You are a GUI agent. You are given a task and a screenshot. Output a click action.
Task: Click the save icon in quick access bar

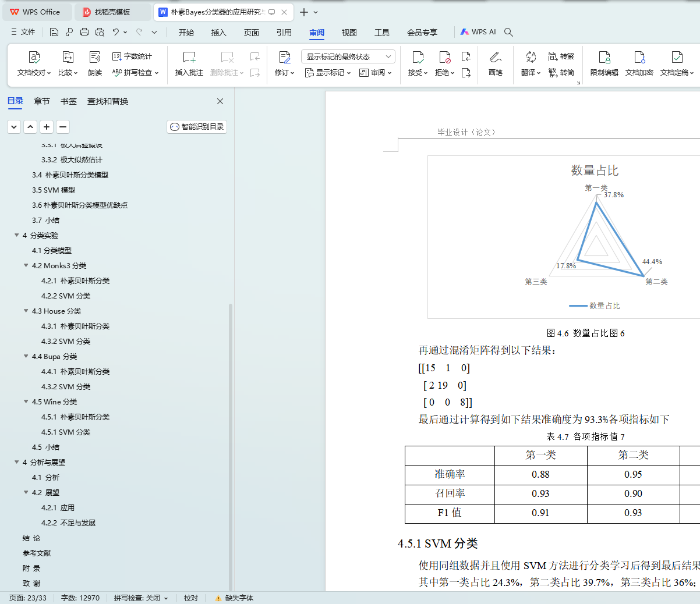point(54,32)
